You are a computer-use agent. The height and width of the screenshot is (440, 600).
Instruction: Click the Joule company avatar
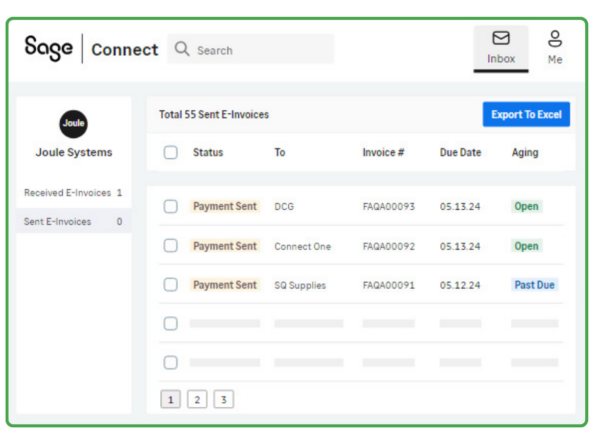[x=73, y=124]
